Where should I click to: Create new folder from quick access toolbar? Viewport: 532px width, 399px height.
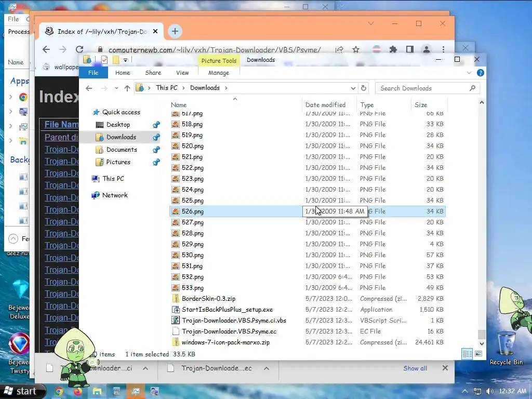click(116, 60)
